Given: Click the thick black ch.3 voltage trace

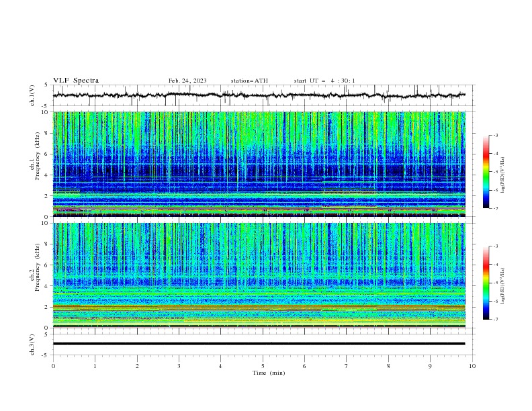Looking at the screenshot, I should pos(259,344).
